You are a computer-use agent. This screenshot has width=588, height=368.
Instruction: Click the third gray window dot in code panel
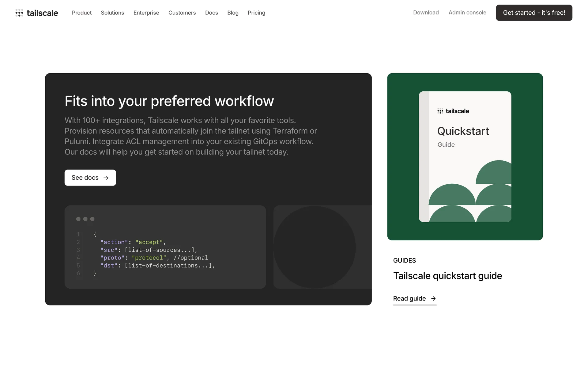(x=92, y=219)
